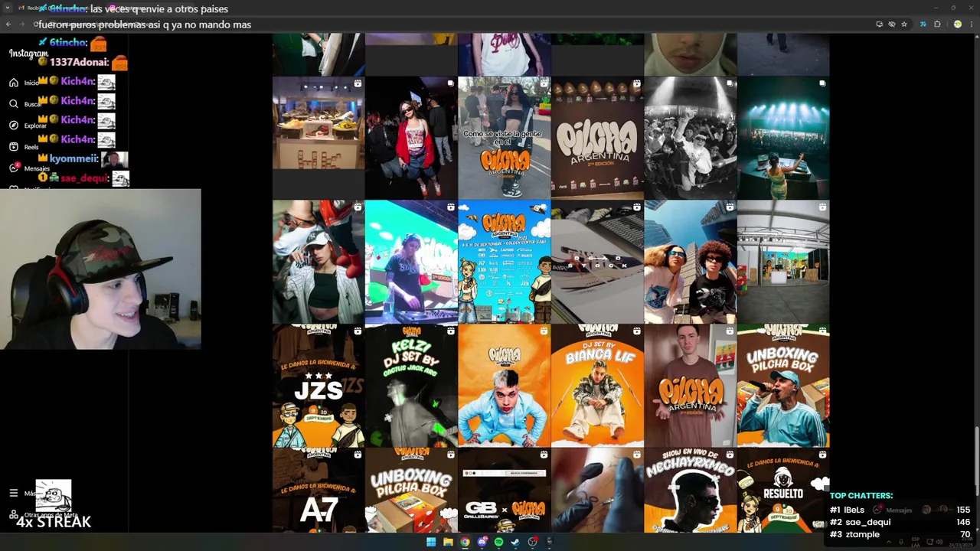The image size is (980, 551).
Task: Open the browser profile avatar
Action: point(957,24)
